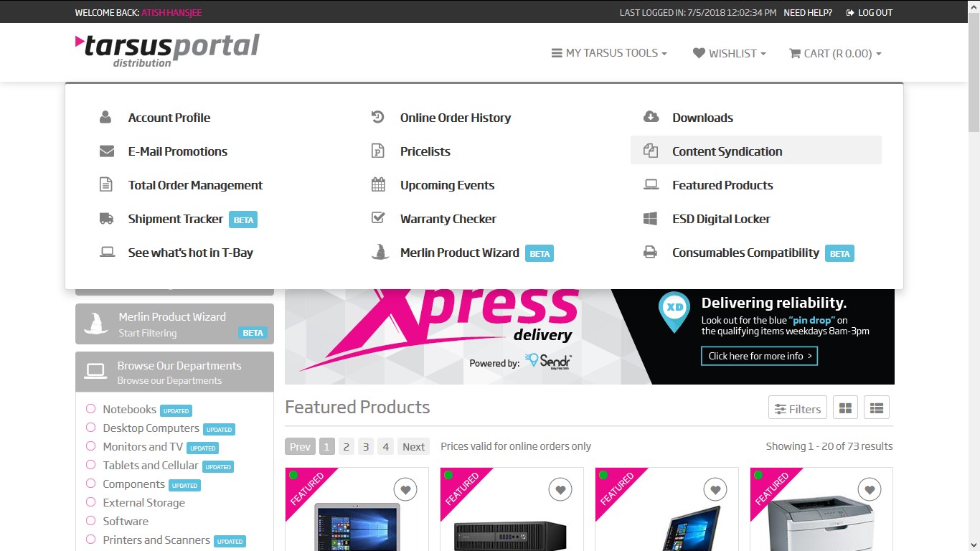
Task: Add first featured laptop to wishlist heart
Action: (405, 490)
